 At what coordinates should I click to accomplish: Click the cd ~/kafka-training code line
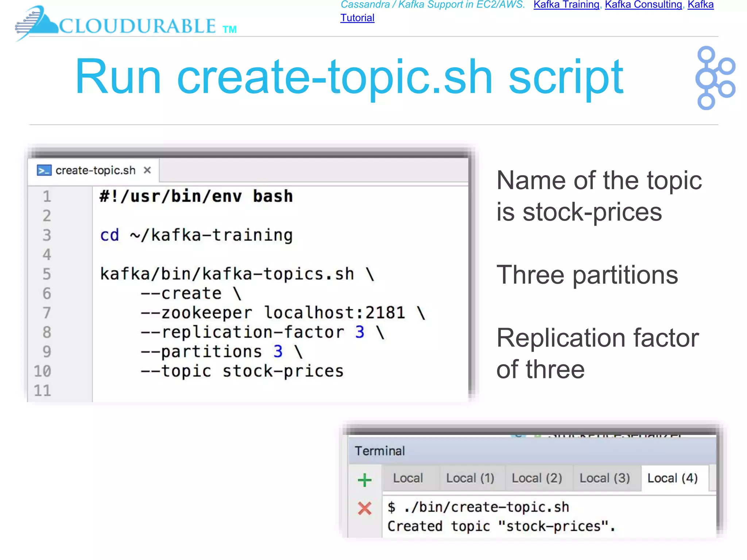pos(196,235)
